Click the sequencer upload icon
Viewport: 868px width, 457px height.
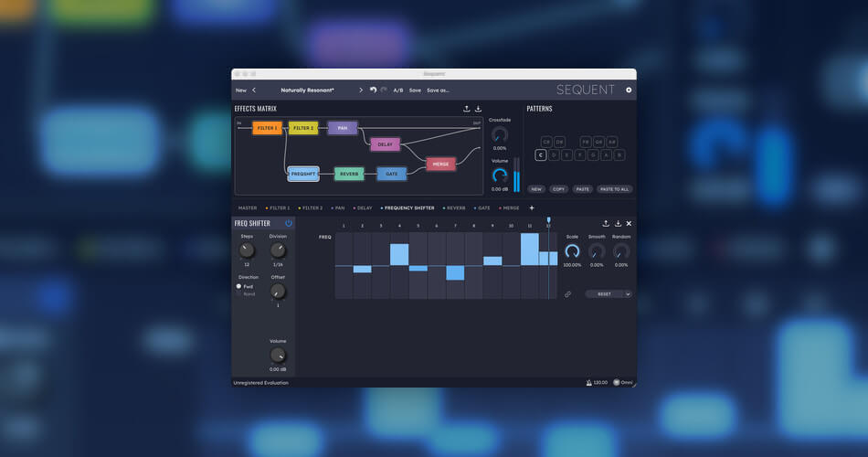[606, 223]
